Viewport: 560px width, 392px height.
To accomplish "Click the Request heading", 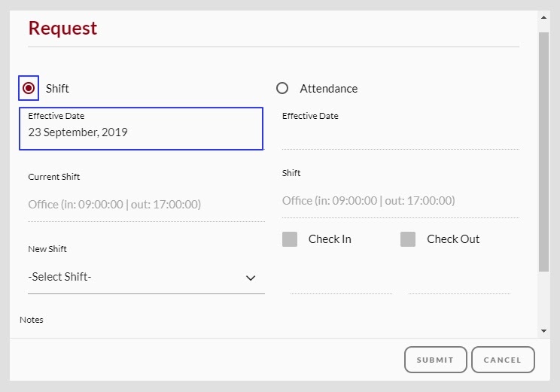I will click(x=62, y=29).
